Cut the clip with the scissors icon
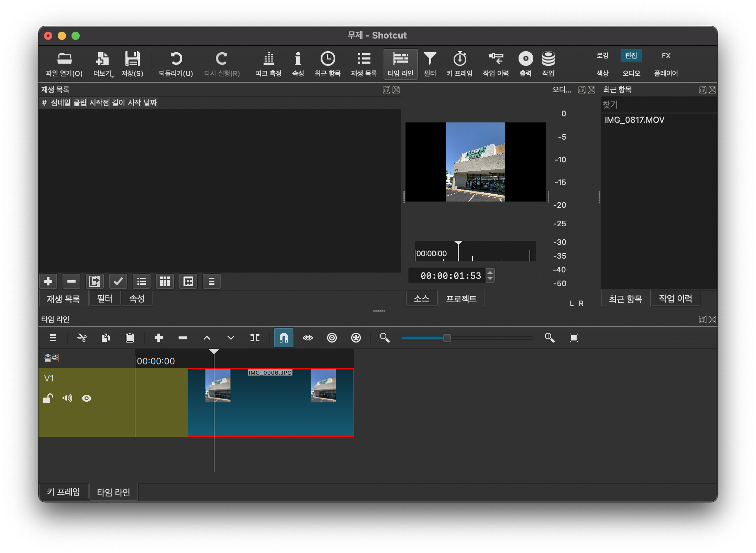Image resolution: width=756 pixels, height=553 pixels. pyautogui.click(x=82, y=338)
